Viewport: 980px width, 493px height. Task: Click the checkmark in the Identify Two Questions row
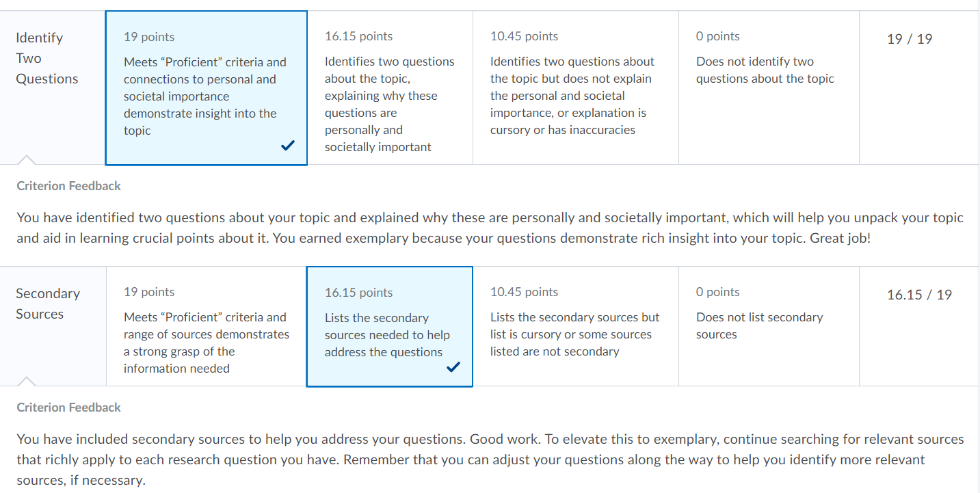tap(288, 145)
